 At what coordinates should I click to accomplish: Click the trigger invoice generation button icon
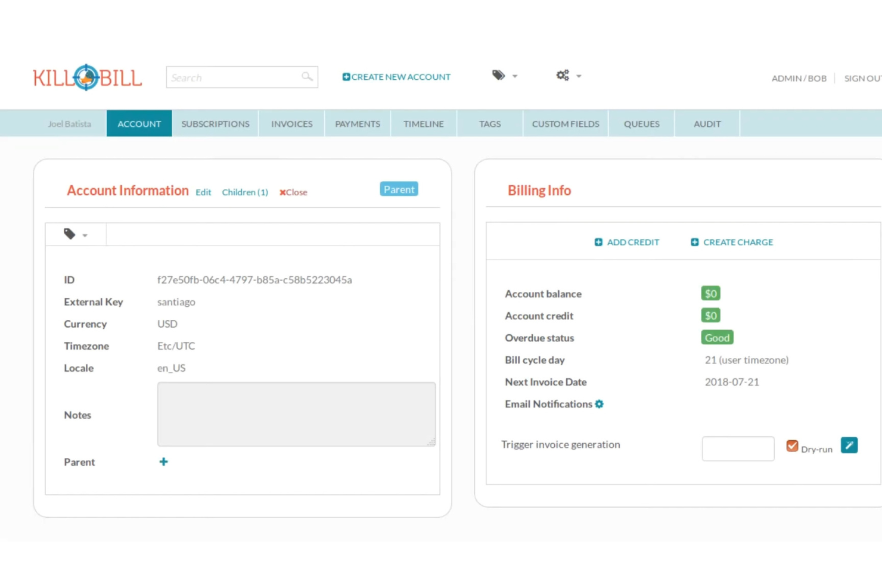click(x=849, y=446)
